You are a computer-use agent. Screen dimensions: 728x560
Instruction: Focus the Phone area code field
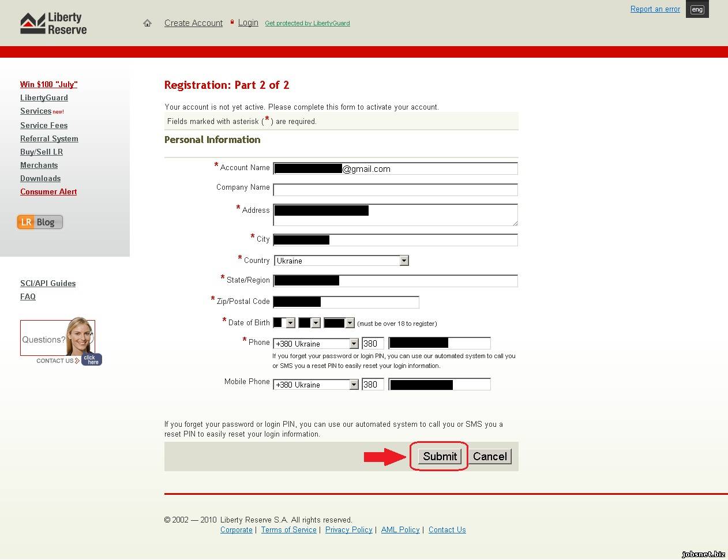[373, 343]
